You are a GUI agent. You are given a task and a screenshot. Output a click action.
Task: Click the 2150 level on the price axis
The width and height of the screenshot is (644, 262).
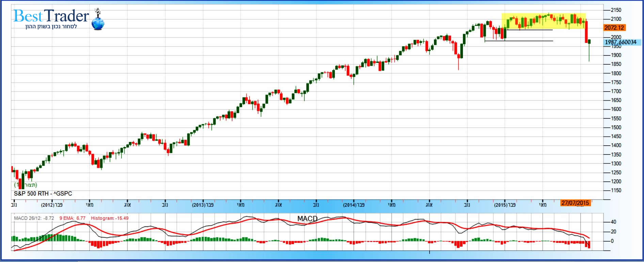[x=616, y=10]
